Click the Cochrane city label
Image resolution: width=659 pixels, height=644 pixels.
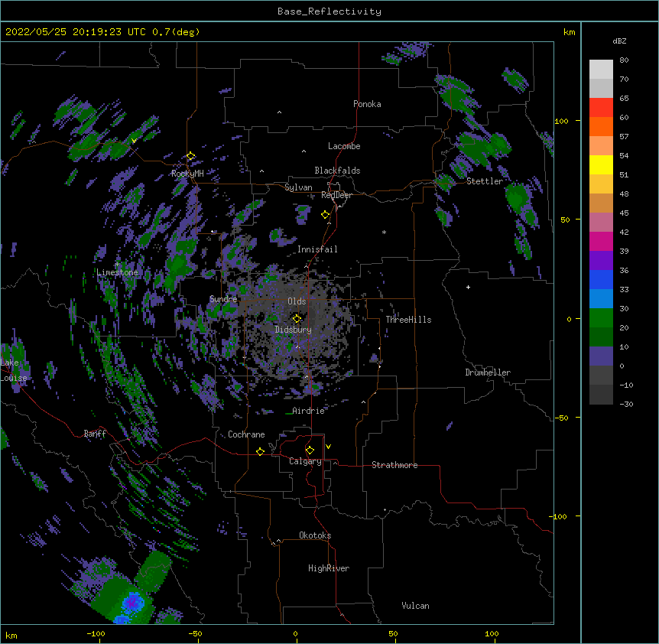(246, 434)
